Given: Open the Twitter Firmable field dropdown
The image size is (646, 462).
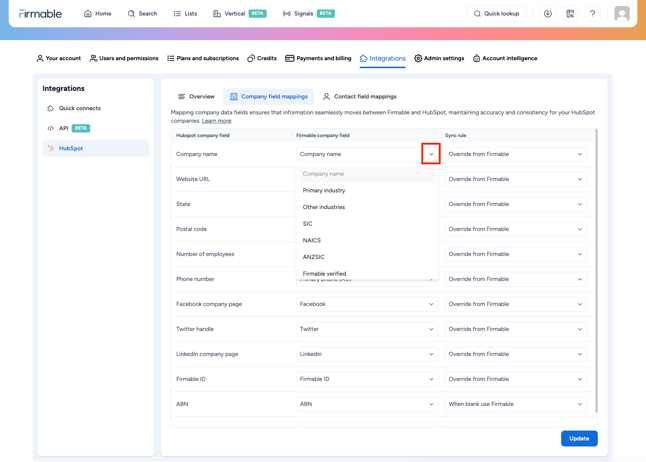Looking at the screenshot, I should (367, 329).
